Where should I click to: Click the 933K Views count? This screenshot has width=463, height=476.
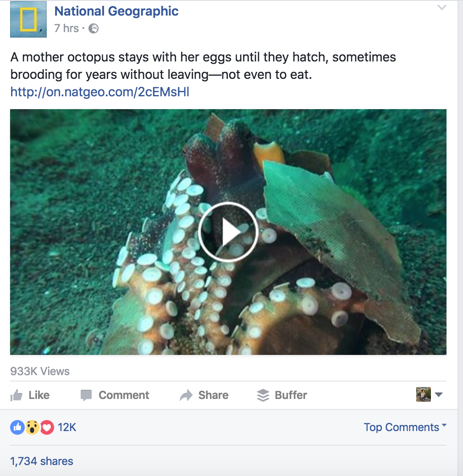click(40, 371)
